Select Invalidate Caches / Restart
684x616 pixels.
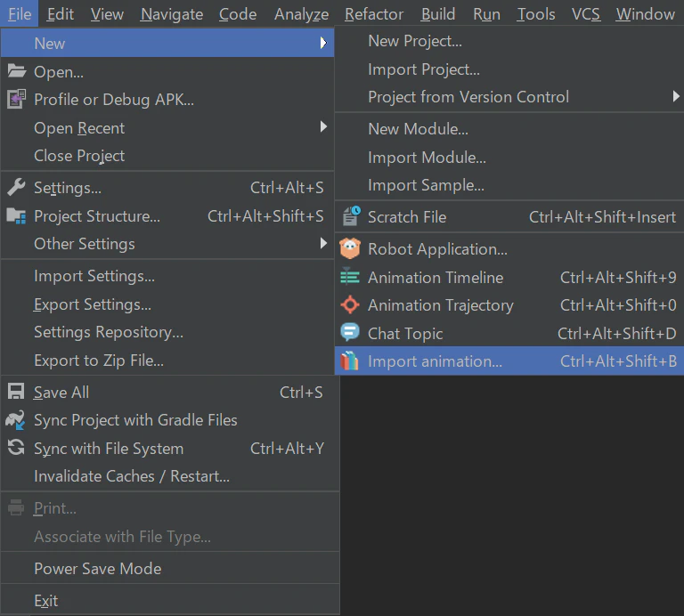[x=170, y=476]
